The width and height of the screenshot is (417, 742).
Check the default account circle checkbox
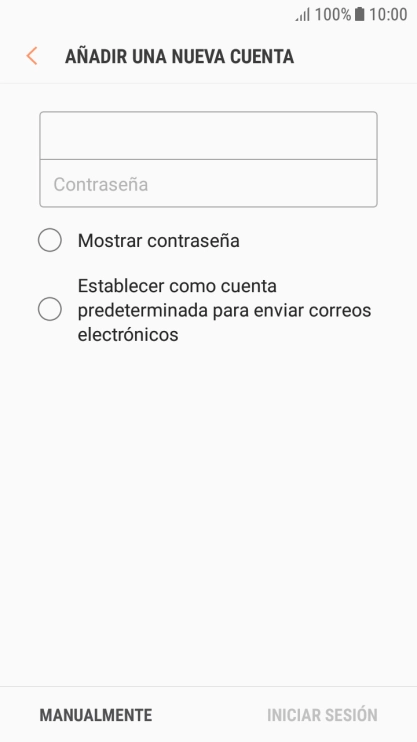tap(50, 309)
